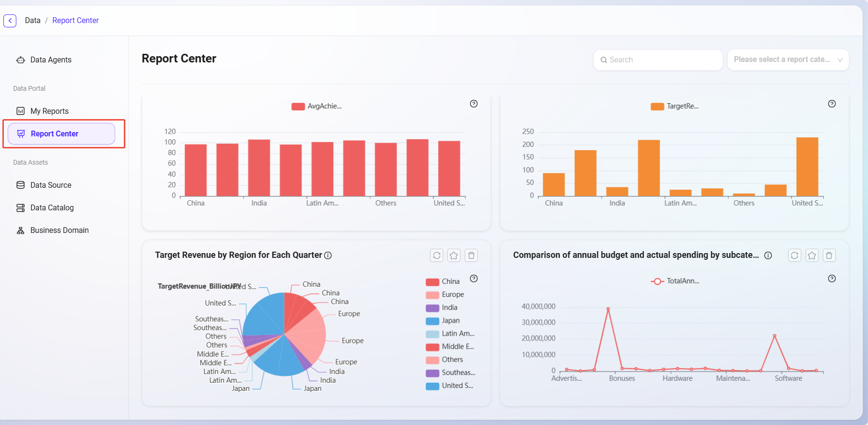Open help icon on AvgAchie bar chart
The height and width of the screenshot is (425, 868).
pyautogui.click(x=474, y=104)
